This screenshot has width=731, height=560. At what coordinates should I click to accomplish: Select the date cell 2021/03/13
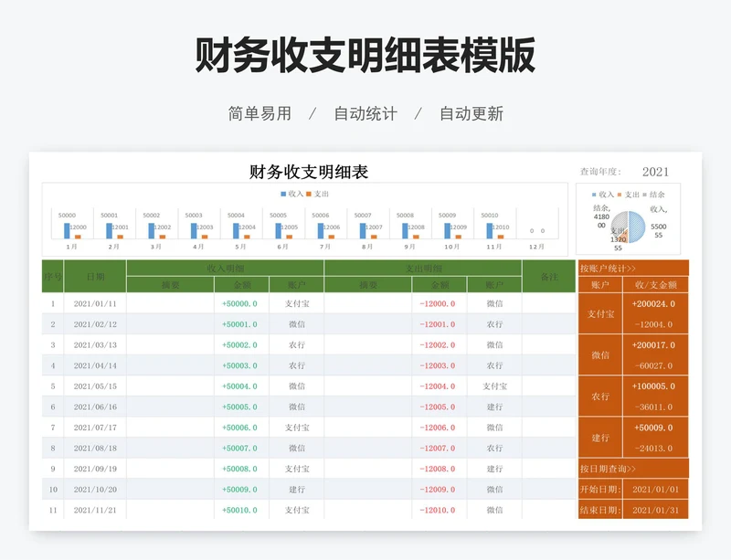coord(95,345)
